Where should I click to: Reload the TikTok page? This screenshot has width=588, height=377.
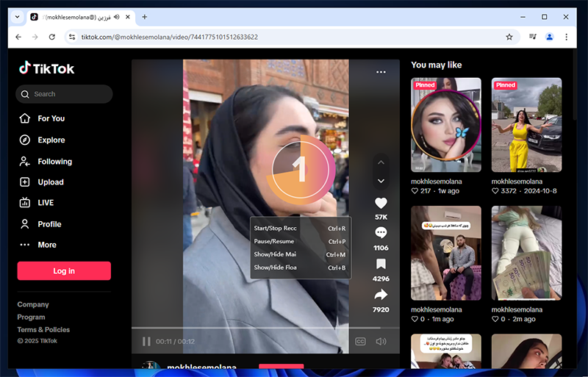click(x=51, y=37)
